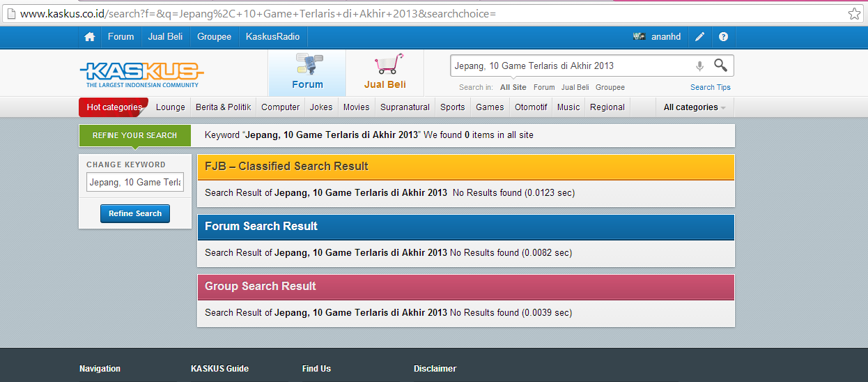Expand the All categories dropdown

pos(695,107)
